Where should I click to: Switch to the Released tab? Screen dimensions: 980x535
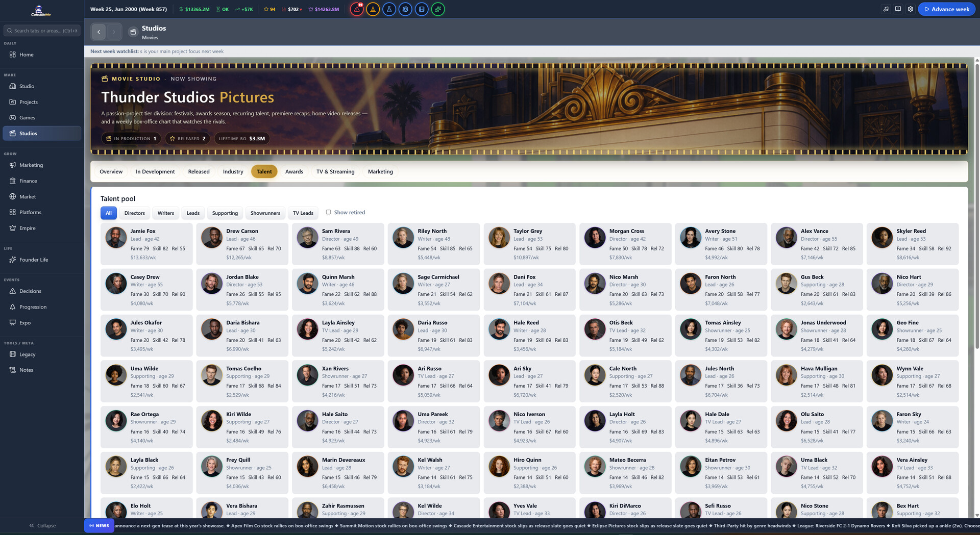199,172
